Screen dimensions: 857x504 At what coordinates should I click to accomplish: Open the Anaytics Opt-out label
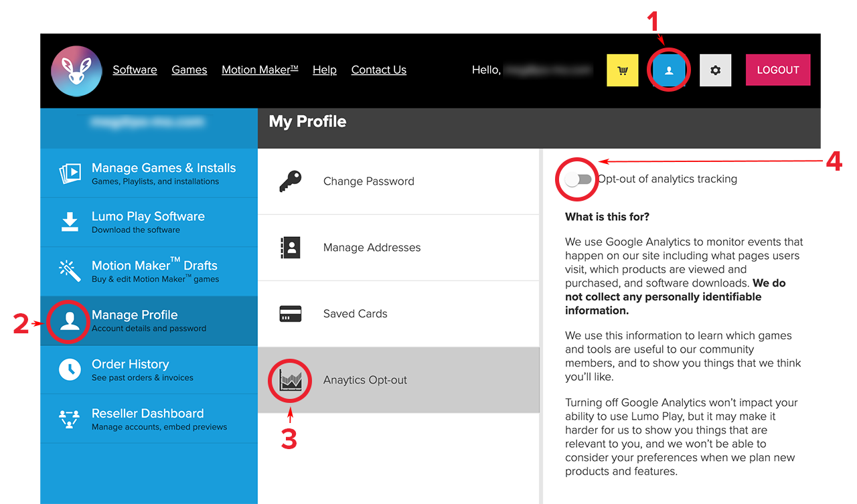click(366, 380)
